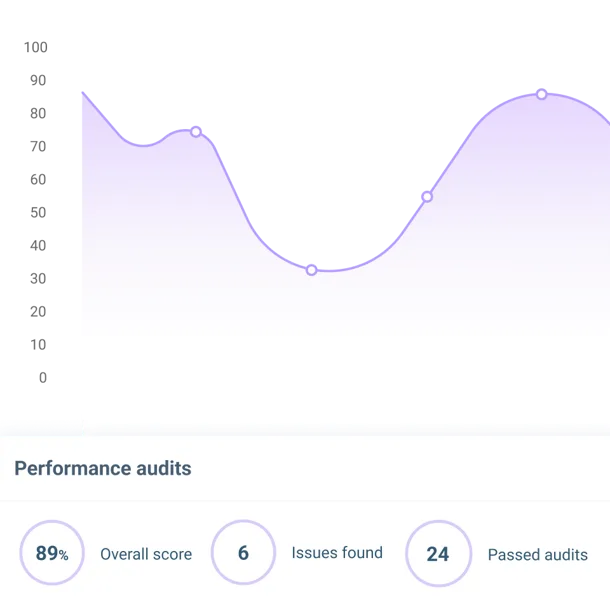Click the third data point on rising curve
The width and height of the screenshot is (610, 600).
point(427,196)
